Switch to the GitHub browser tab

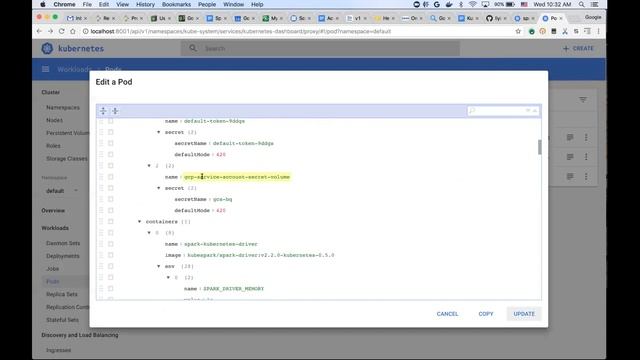tap(495, 18)
